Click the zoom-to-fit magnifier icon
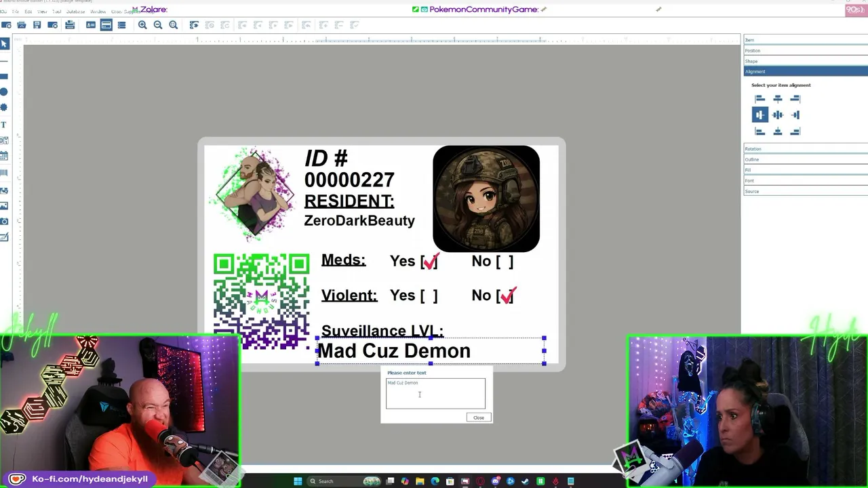Image resolution: width=868 pixels, height=488 pixels. pyautogui.click(x=174, y=25)
